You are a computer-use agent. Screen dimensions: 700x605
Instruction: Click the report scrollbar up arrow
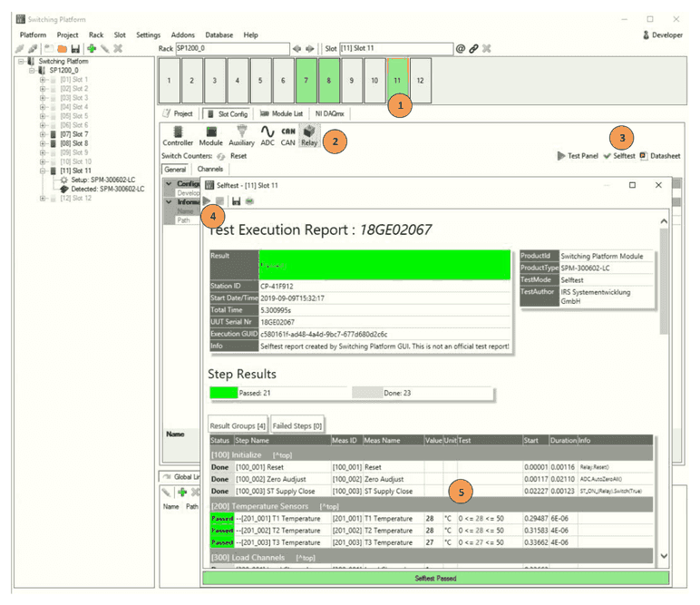pyautogui.click(x=664, y=221)
